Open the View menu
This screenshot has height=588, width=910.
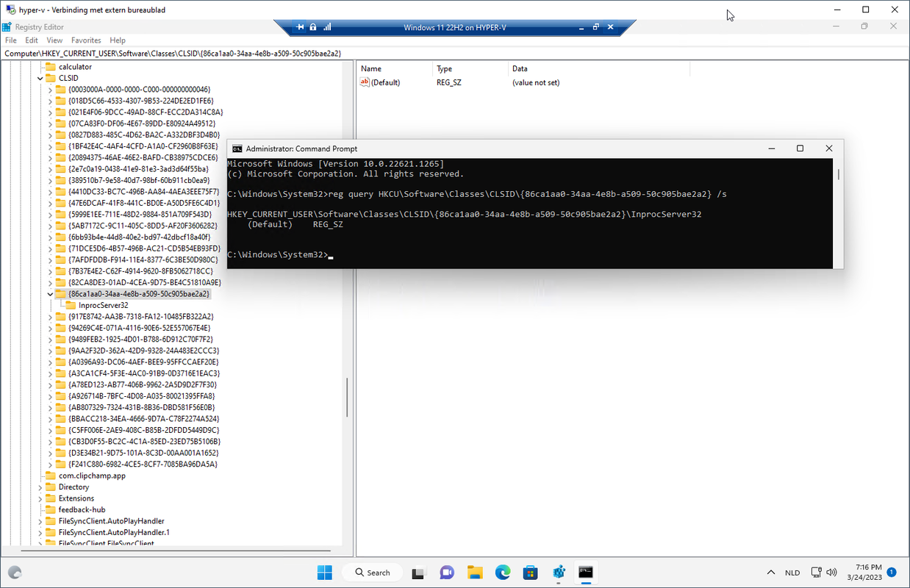tap(55, 40)
